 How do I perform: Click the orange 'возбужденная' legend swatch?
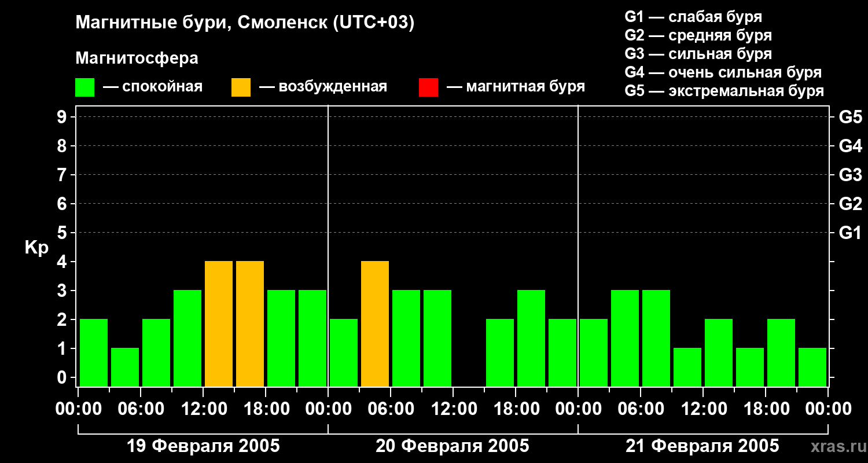pyautogui.click(x=241, y=87)
